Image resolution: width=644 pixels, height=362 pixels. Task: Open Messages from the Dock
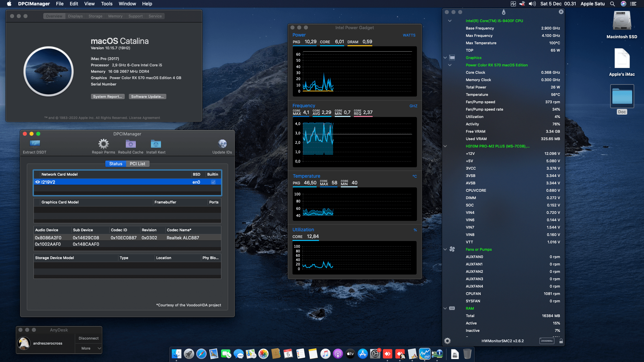(238, 354)
